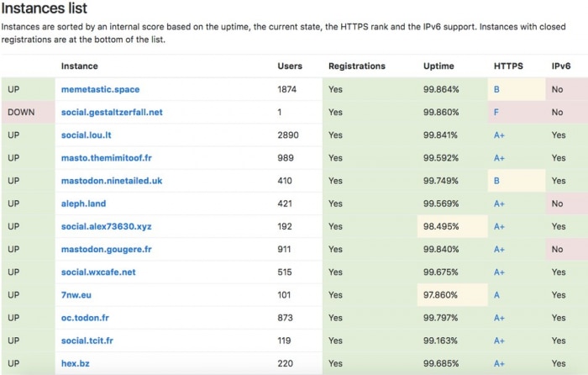588x375 pixels.
Task: Open the mastodon.gougere.fr instance link
Action: click(x=106, y=250)
